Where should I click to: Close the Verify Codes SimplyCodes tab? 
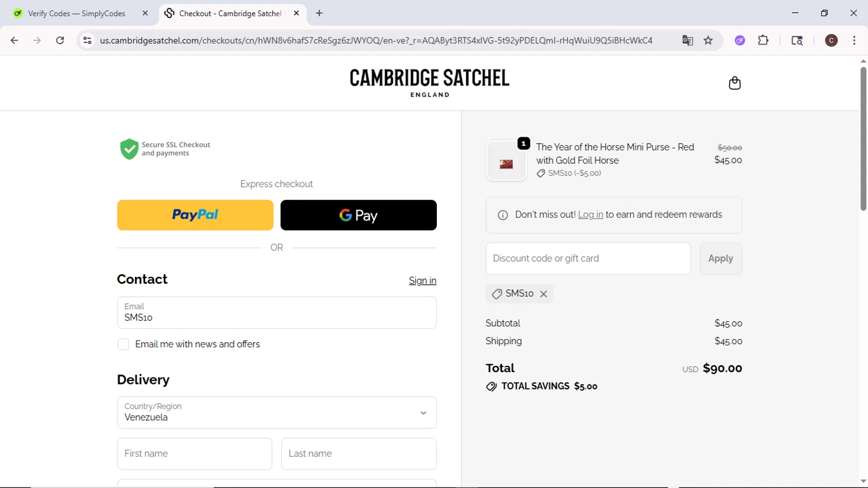[x=145, y=13]
